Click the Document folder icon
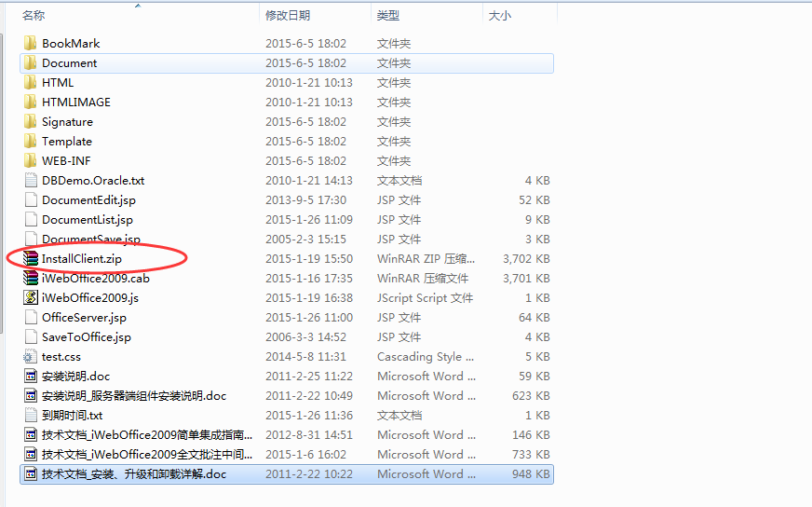 coord(31,62)
